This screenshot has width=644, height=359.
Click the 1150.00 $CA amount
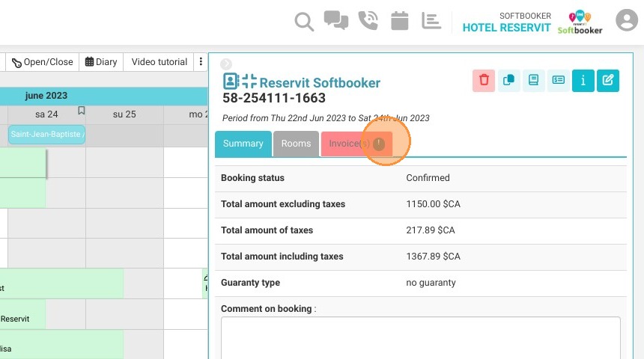pos(434,204)
